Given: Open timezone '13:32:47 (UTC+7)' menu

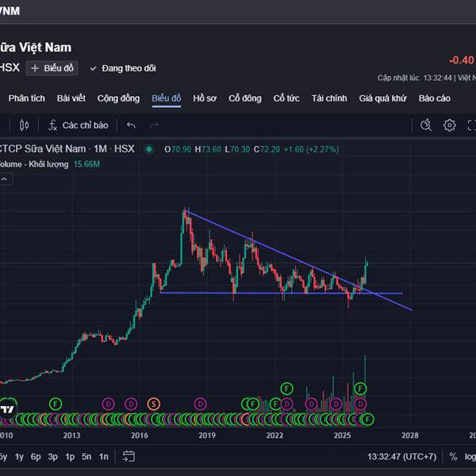Looking at the screenshot, I should point(401,457).
